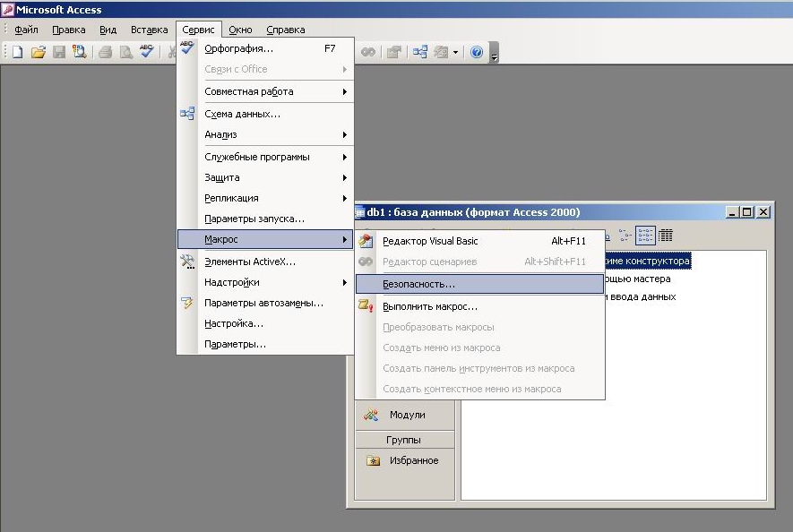Launch Редактор Visual Basic from Макрос submenu
The width and height of the screenshot is (793, 532).
click(479, 241)
